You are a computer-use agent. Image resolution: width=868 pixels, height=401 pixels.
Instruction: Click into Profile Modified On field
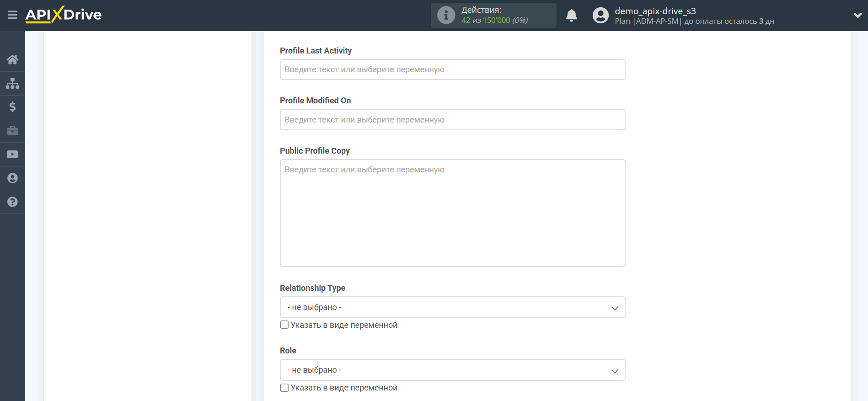point(452,119)
